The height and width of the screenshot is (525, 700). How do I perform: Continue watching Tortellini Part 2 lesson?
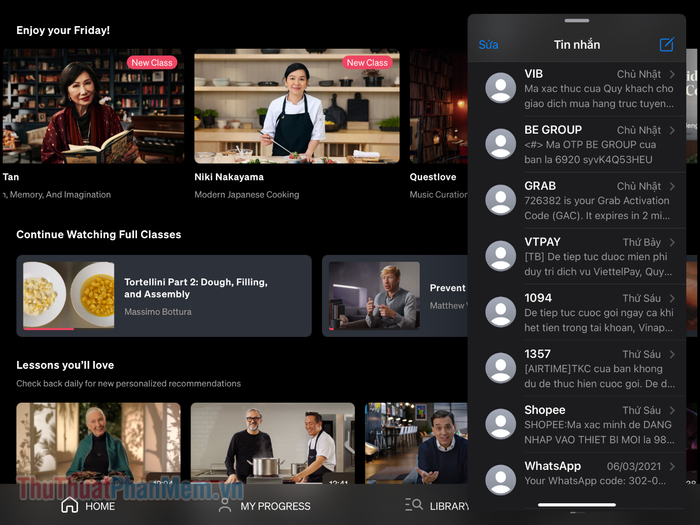[164, 296]
